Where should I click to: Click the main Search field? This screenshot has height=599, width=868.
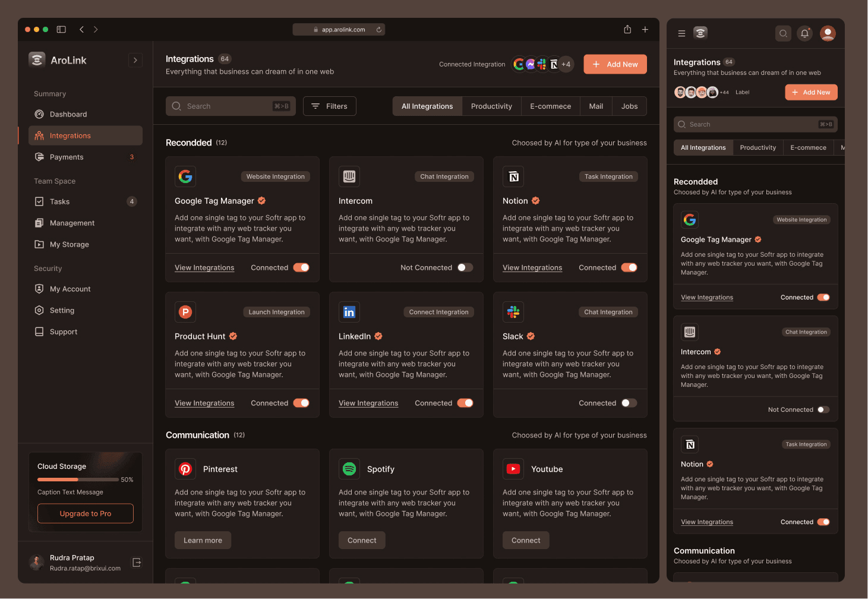click(x=231, y=106)
